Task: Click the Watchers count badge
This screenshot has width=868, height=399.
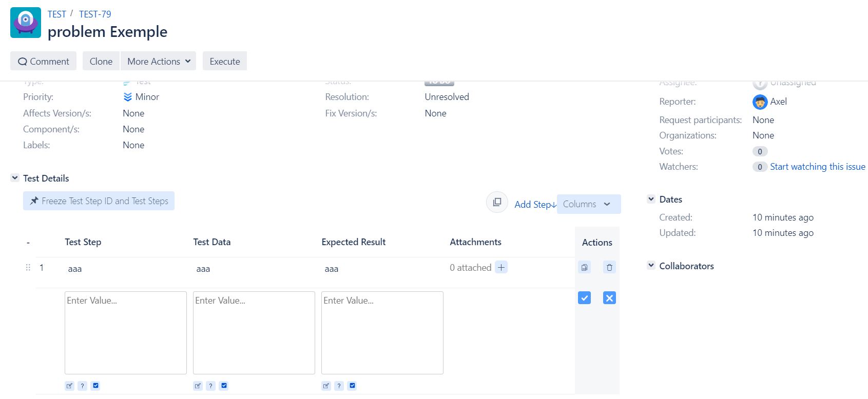Action: [x=760, y=167]
